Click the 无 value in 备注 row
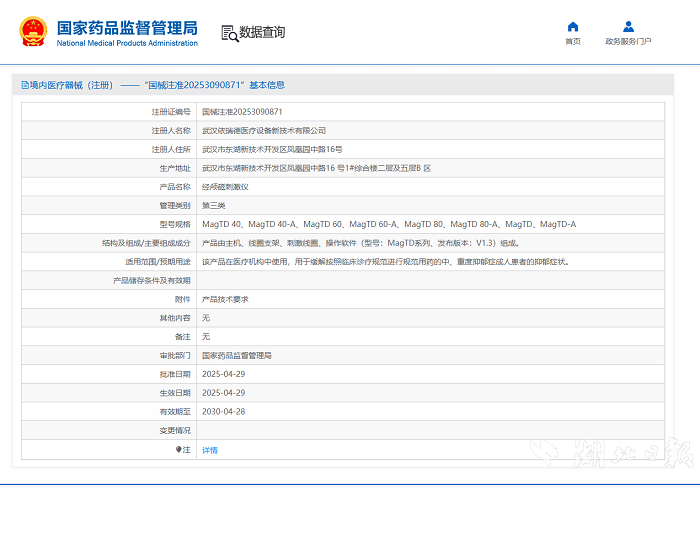Image resolution: width=700 pixels, height=545 pixels. pyautogui.click(x=206, y=337)
